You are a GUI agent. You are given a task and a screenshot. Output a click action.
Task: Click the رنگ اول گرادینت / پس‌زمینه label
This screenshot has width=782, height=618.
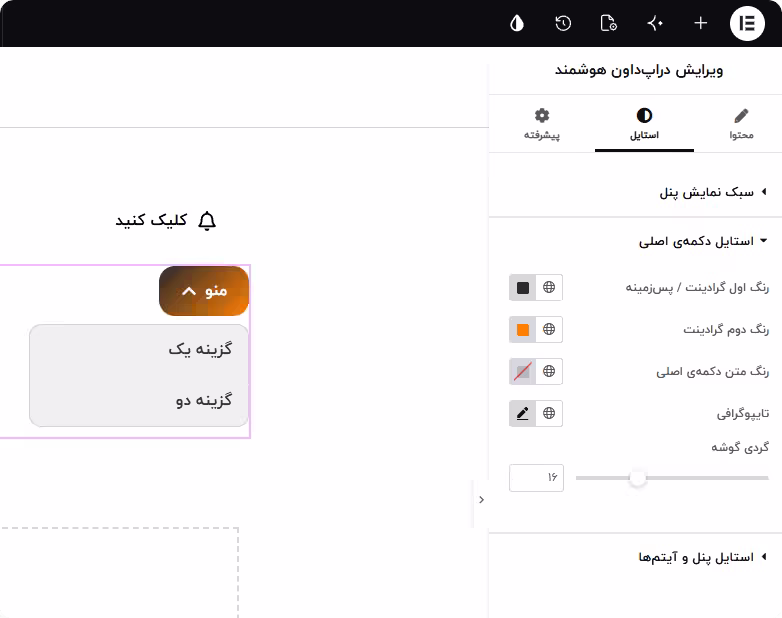697,288
